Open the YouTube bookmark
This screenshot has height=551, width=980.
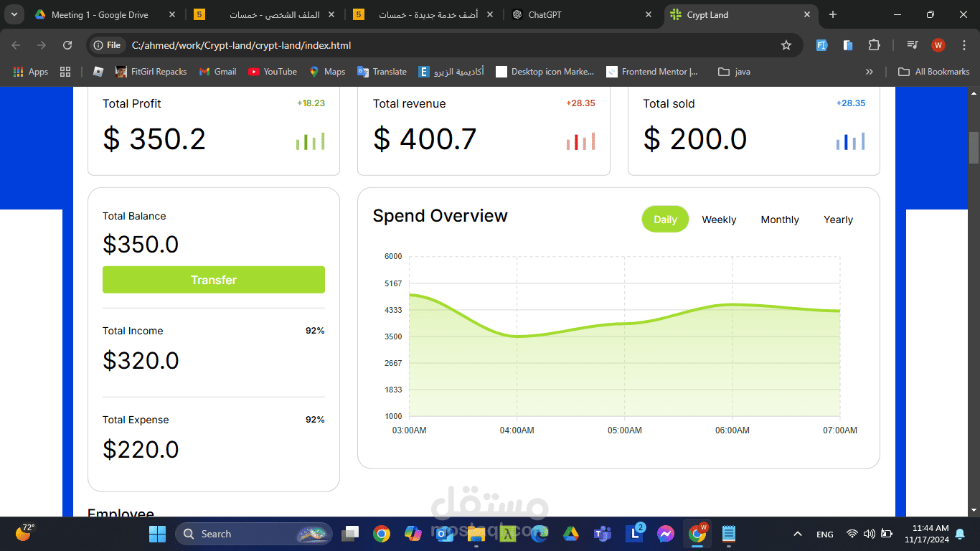(x=272, y=72)
